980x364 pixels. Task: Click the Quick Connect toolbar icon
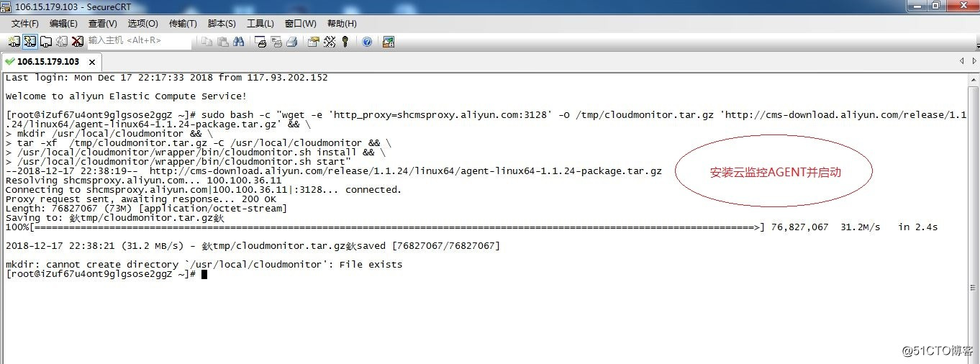30,41
